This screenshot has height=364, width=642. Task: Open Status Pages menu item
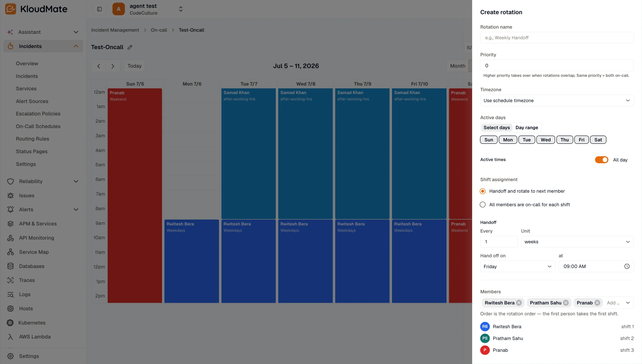coord(32,151)
